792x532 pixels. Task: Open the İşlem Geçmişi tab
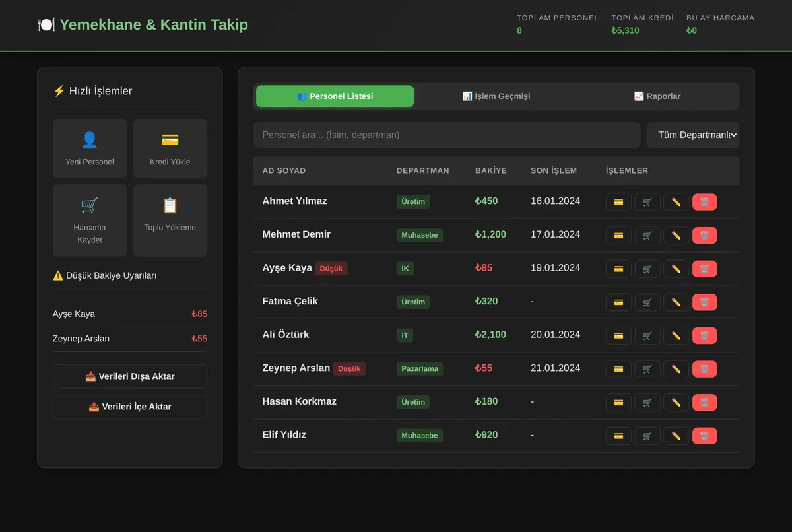tap(496, 96)
